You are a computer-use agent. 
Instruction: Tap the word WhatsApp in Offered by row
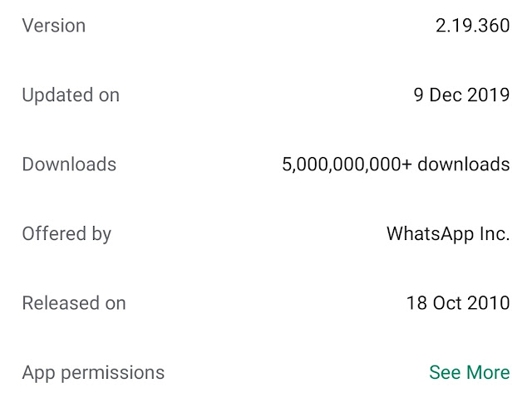pos(429,233)
